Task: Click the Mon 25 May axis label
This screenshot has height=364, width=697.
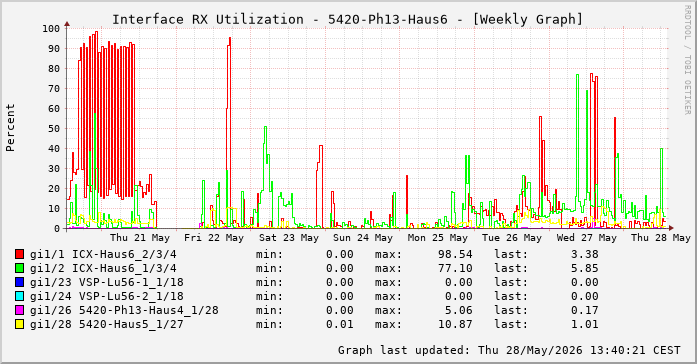Action: [438, 238]
